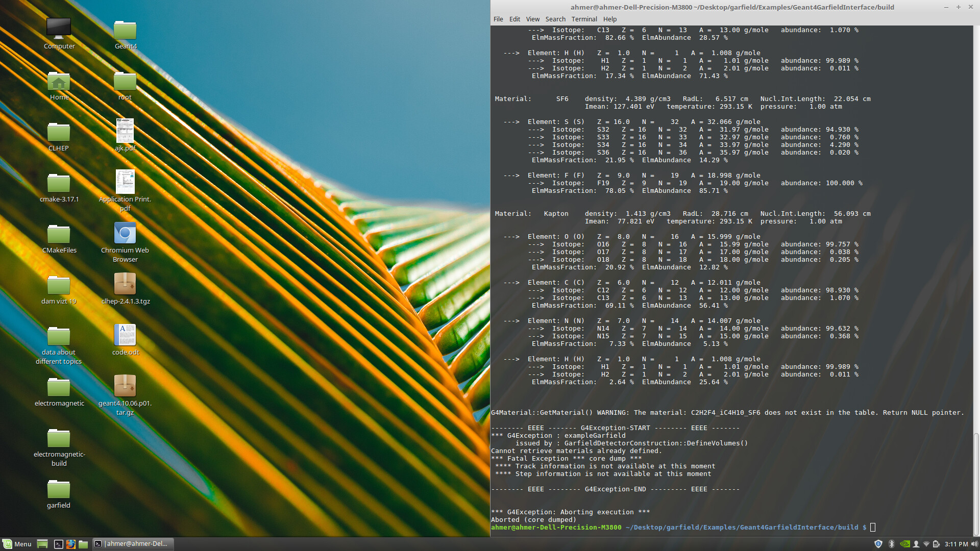Screen dimensions: 980x551
Task: Click the terminal command prompt cursor
Action: 873,528
